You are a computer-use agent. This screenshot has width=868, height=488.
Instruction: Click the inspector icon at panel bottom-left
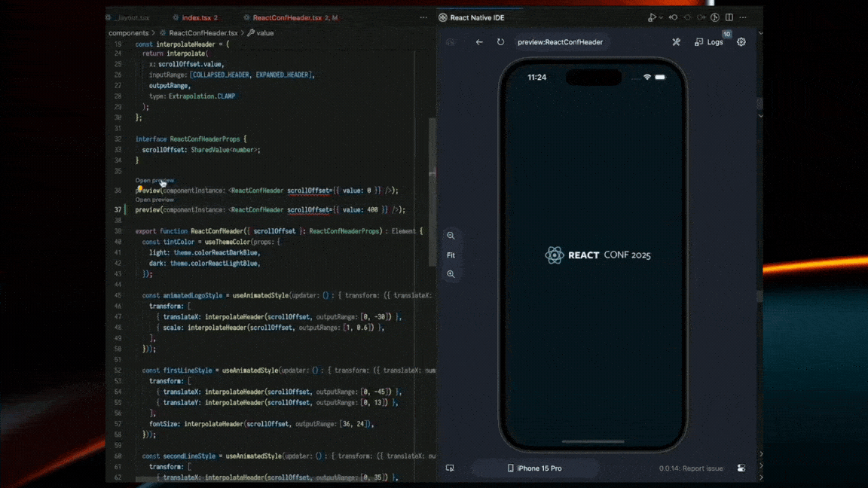450,468
